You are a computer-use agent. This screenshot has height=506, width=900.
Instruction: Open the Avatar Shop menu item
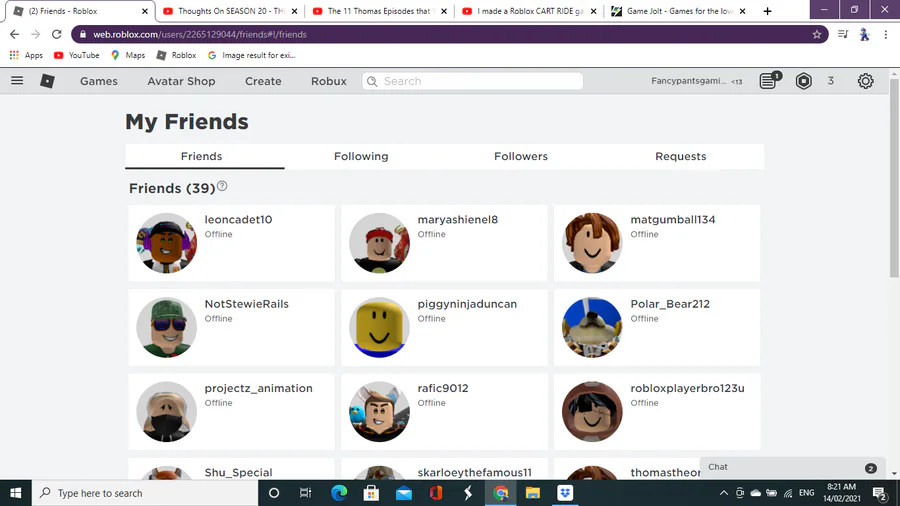click(x=181, y=81)
